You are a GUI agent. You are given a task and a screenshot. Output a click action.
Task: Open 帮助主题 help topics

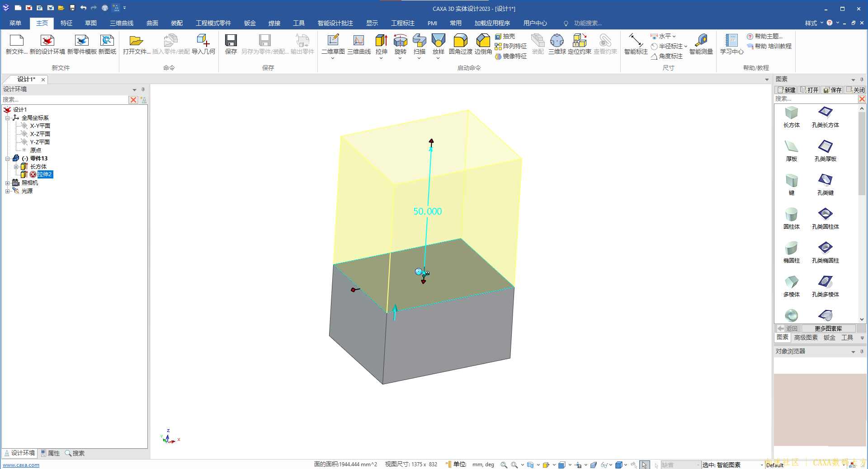(x=765, y=36)
